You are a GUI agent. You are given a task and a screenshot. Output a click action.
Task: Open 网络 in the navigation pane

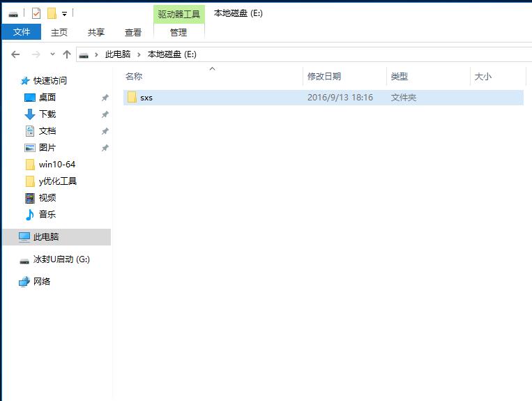42,281
